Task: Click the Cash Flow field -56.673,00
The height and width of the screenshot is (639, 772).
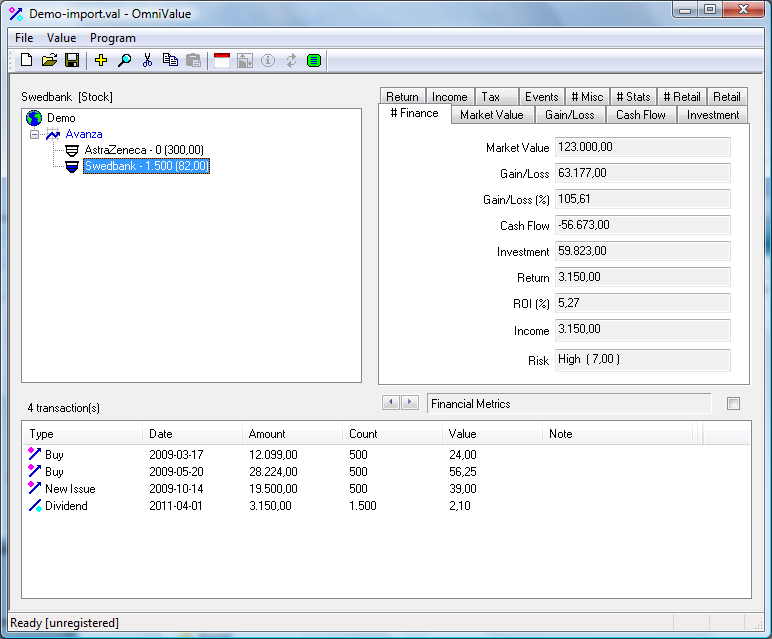Action: tap(643, 225)
